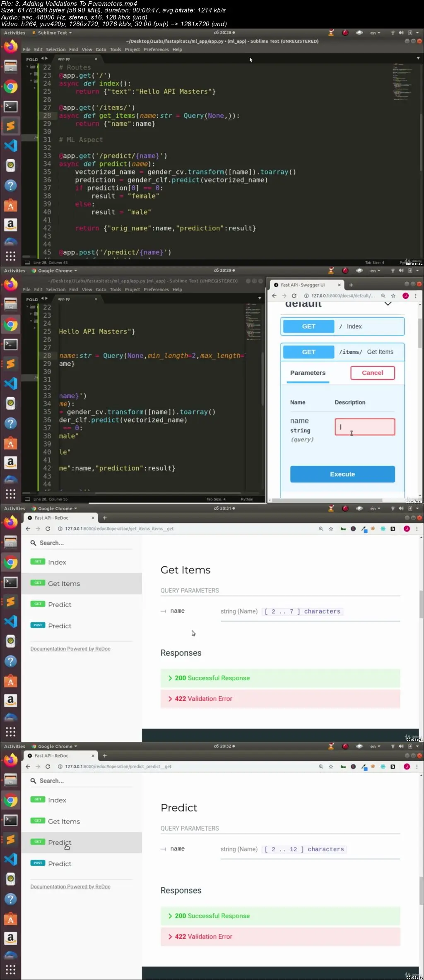424x980 pixels.
Task: Click the FOLD panel arrows in the 20:28 Sublime window
Action: coord(44,59)
